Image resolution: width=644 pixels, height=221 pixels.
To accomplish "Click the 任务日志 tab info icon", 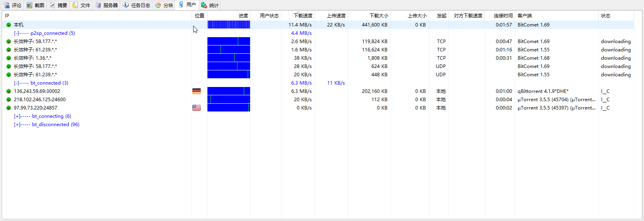I will pos(126,5).
